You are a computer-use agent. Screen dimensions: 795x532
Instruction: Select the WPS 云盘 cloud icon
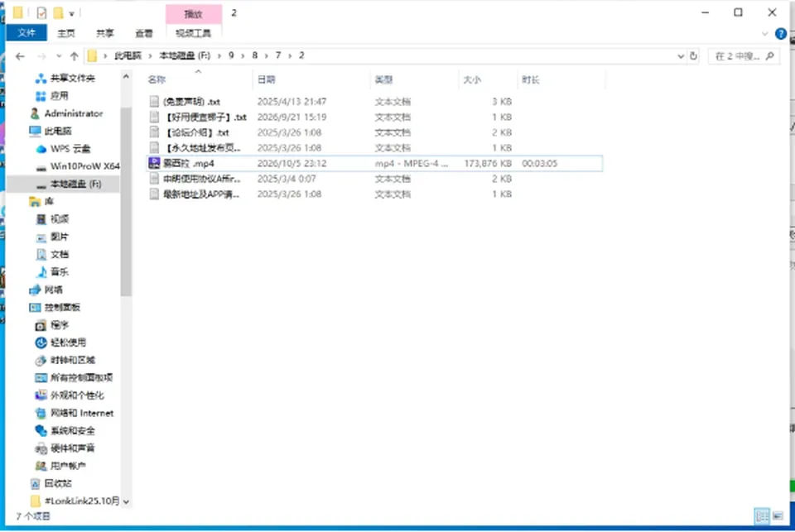tap(41, 149)
